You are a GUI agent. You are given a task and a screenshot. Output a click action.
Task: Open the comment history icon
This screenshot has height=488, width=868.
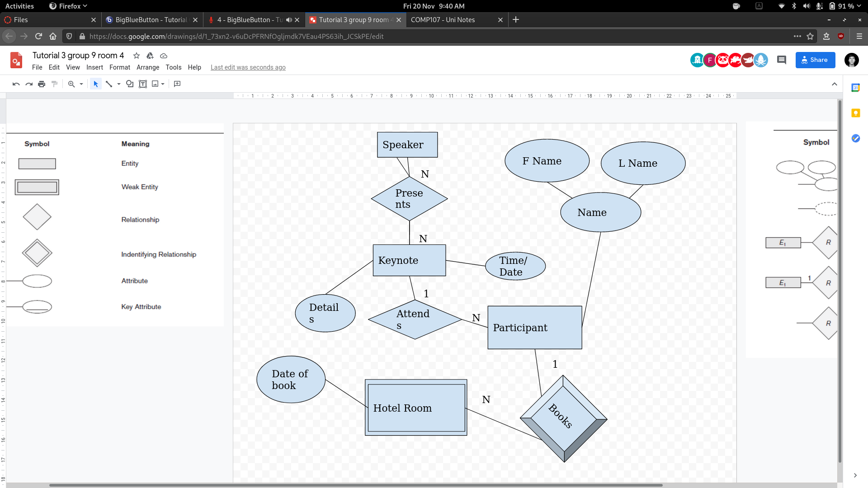(782, 60)
